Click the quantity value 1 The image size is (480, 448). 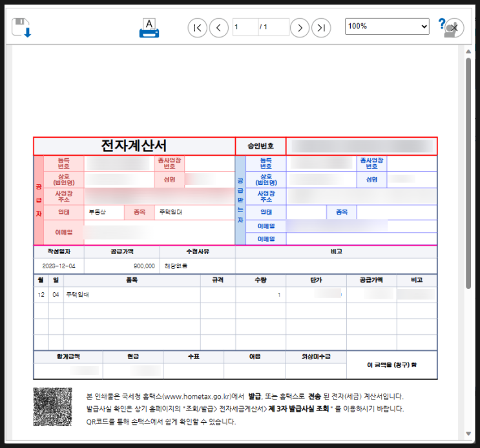click(x=279, y=295)
